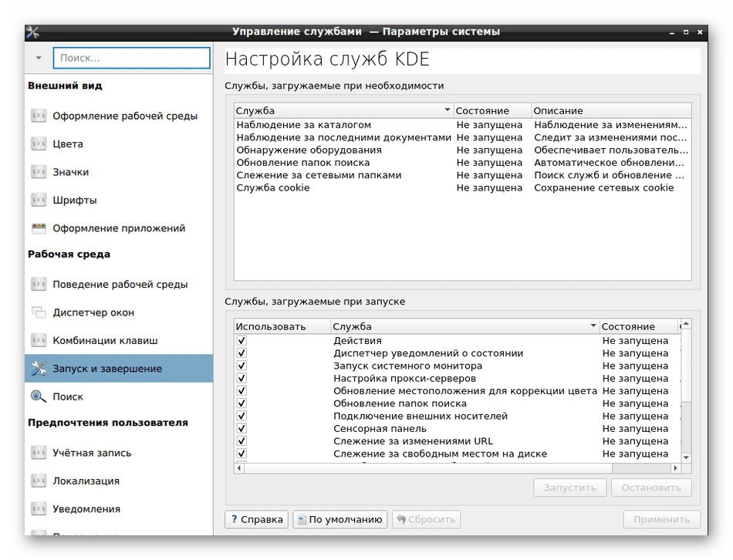This screenshot has height=560, width=733.
Task: Click scroll-left arrow of startup services list
Action: click(239, 467)
